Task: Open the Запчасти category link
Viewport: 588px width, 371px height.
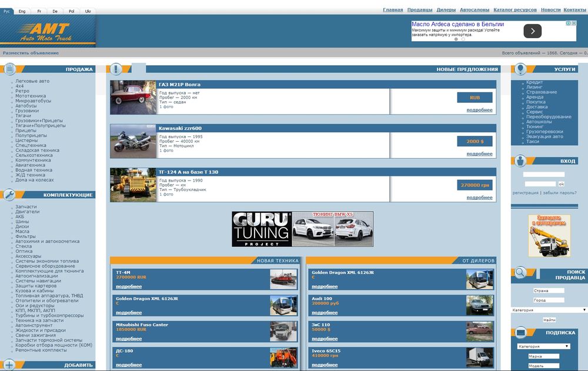Action: point(26,207)
